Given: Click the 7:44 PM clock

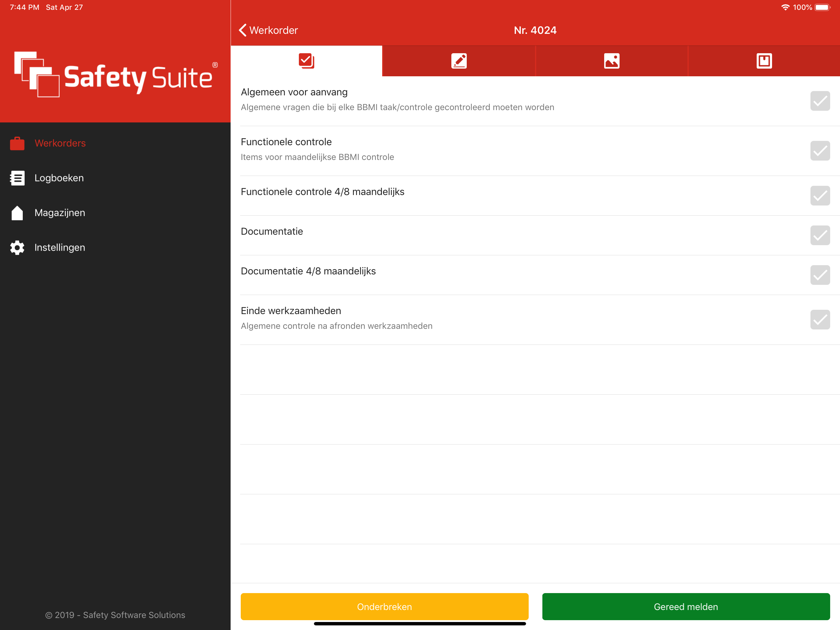Looking at the screenshot, I should coord(24,7).
